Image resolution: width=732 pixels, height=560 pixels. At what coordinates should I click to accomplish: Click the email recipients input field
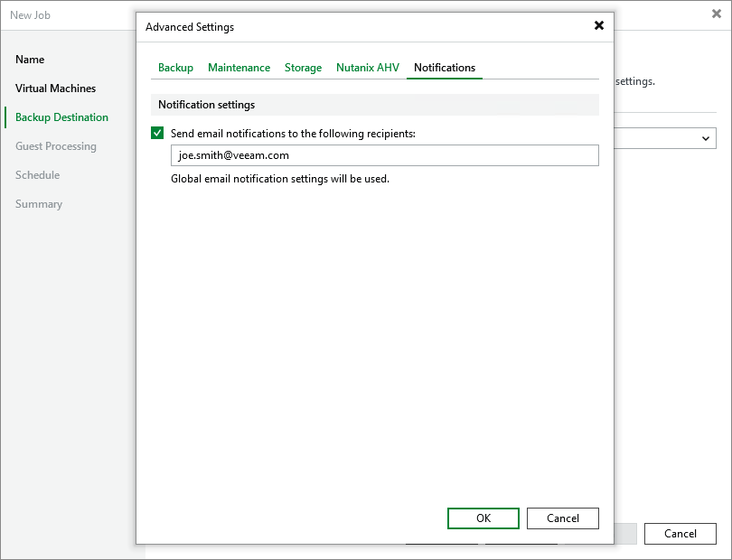click(384, 155)
